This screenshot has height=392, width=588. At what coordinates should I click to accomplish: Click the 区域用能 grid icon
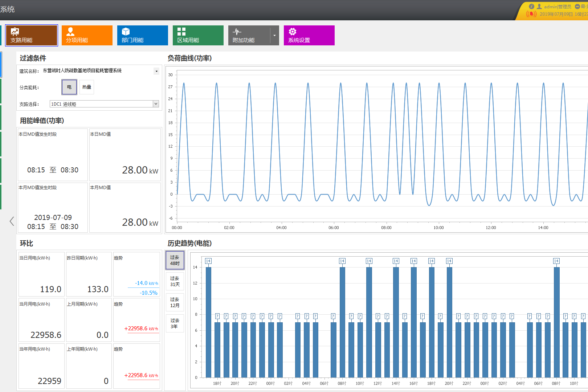[x=181, y=32]
